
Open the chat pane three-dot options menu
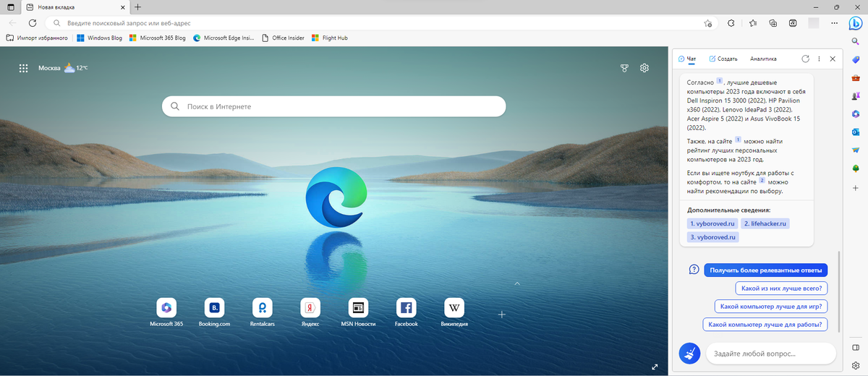coord(819,59)
